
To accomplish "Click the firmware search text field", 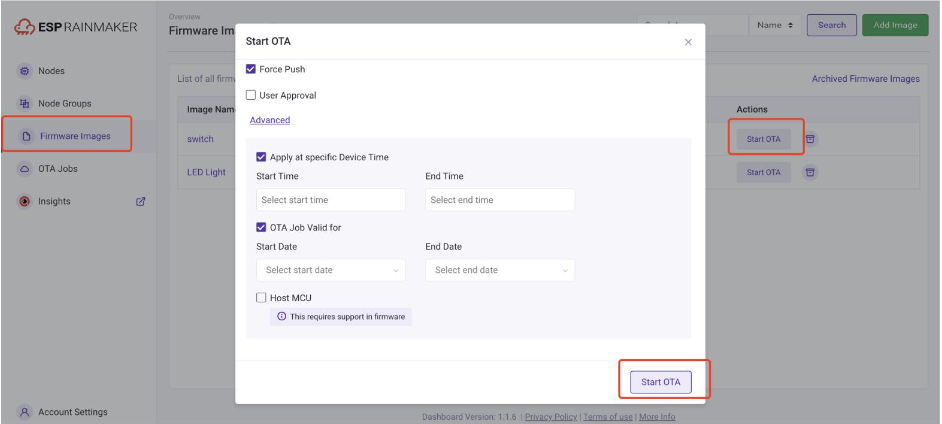I will click(x=693, y=25).
